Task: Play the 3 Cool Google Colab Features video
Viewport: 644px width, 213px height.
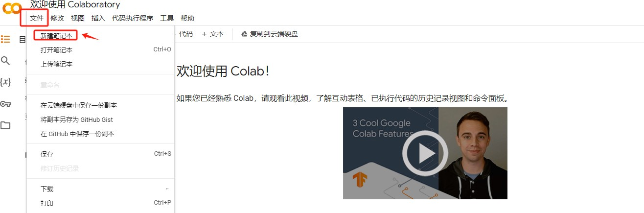Action: click(425, 153)
